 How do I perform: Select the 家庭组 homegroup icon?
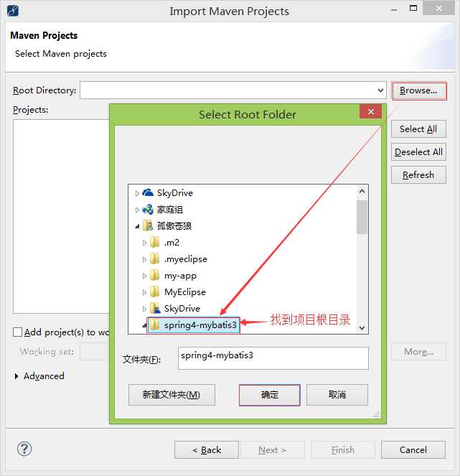[x=148, y=209]
